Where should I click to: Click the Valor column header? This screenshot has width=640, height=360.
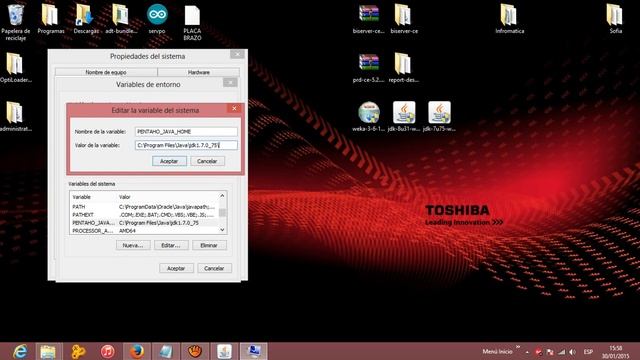[x=167, y=197]
